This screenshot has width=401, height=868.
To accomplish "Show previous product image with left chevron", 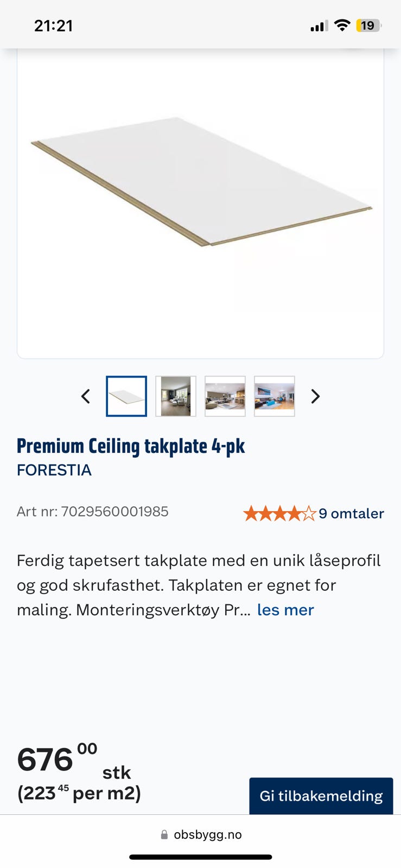I will click(85, 396).
